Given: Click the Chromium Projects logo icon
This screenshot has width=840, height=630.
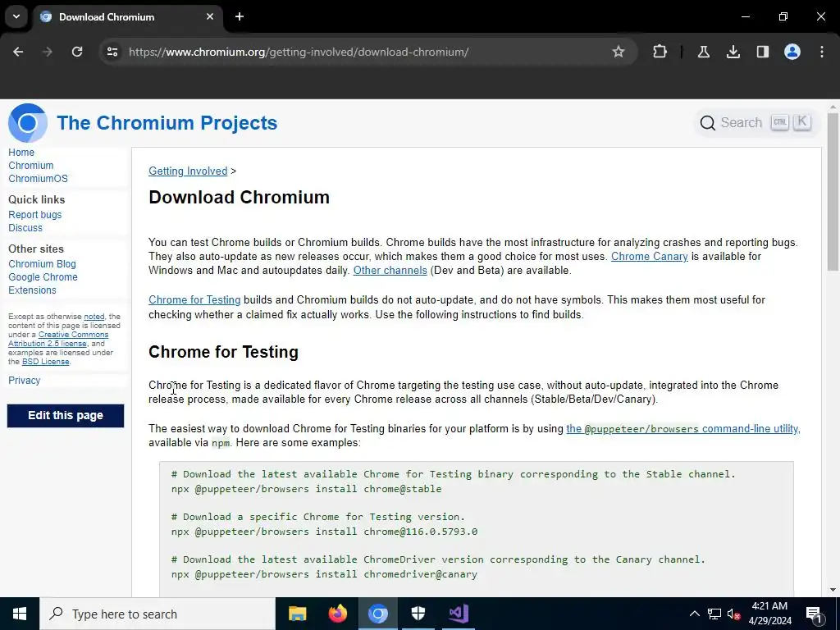Looking at the screenshot, I should tap(27, 123).
